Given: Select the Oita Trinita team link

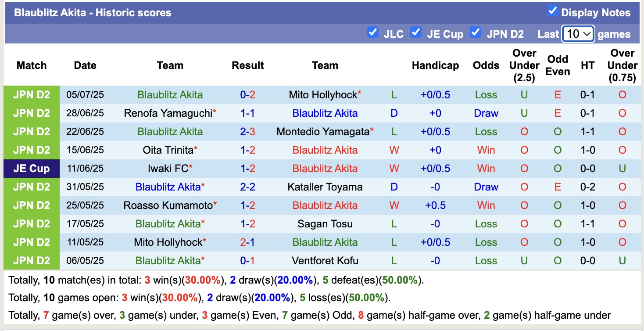Looking at the screenshot, I should click(168, 150).
